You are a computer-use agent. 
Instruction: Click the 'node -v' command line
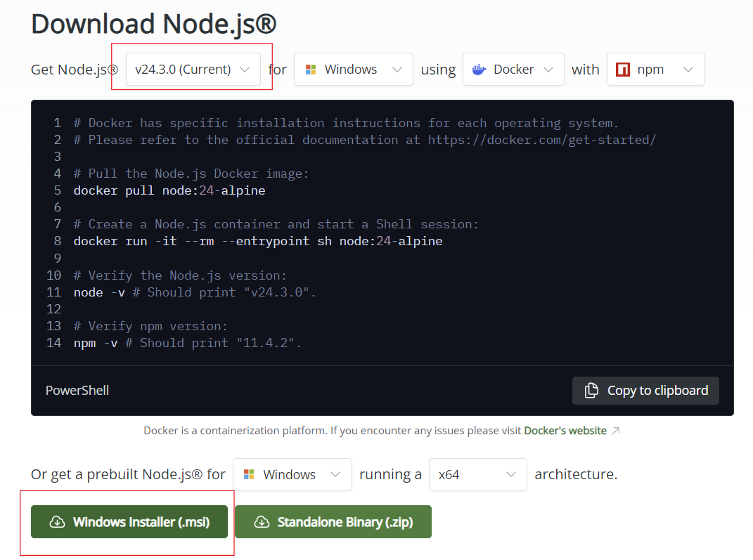pyautogui.click(x=195, y=292)
